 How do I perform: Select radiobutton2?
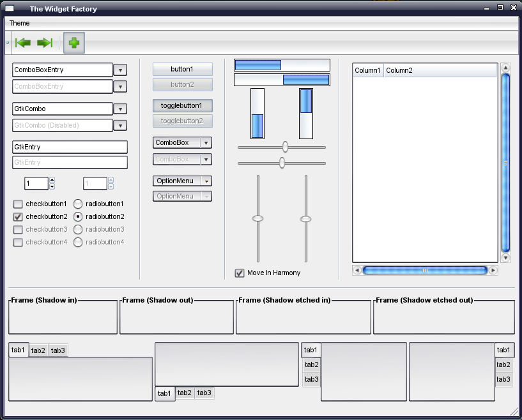[x=77, y=217]
